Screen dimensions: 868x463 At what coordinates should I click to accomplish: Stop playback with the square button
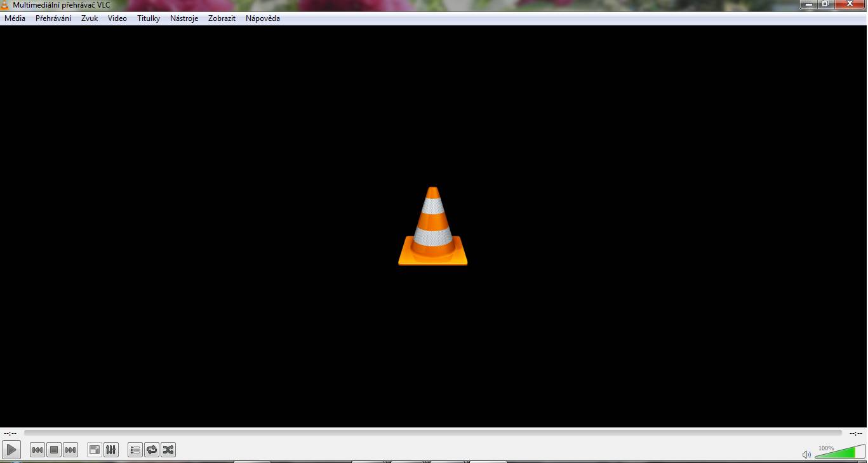tap(54, 450)
